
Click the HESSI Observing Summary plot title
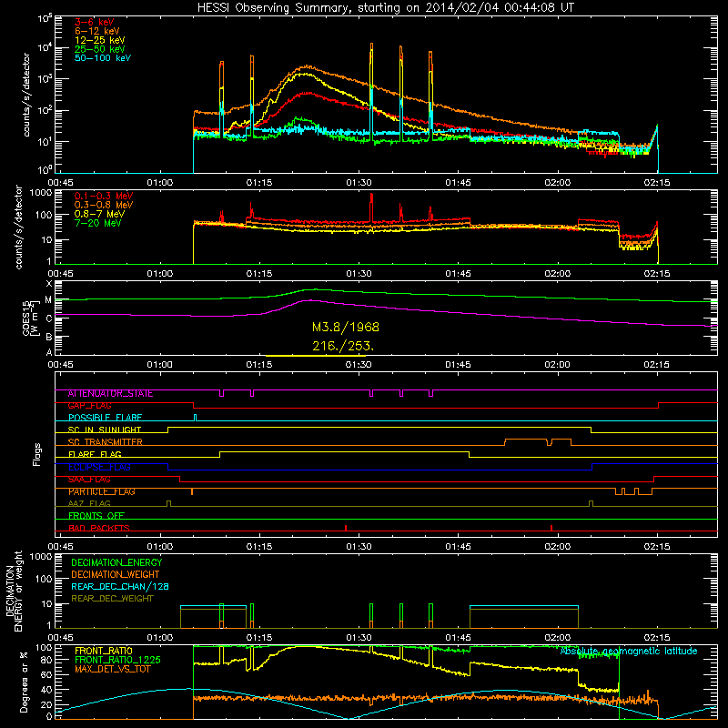coord(386,8)
